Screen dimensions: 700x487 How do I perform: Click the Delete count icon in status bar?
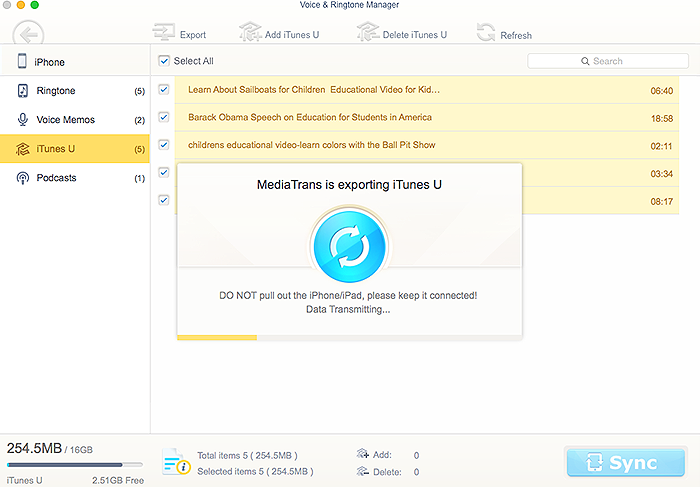(x=362, y=471)
